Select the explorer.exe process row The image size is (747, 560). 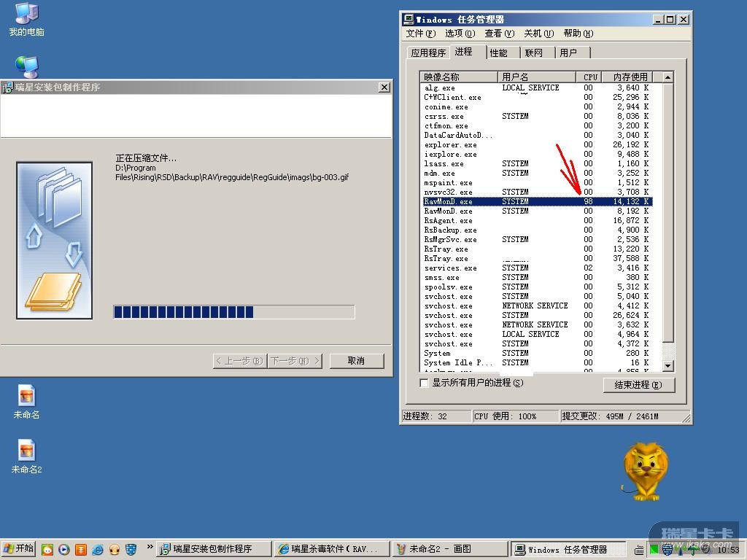click(x=537, y=145)
